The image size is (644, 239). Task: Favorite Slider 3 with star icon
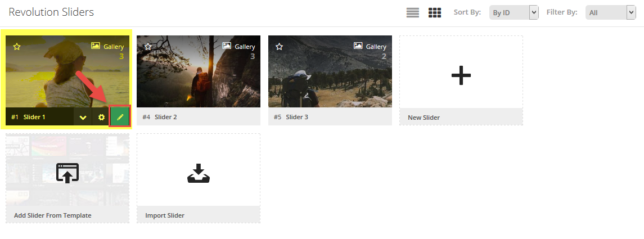point(280,47)
